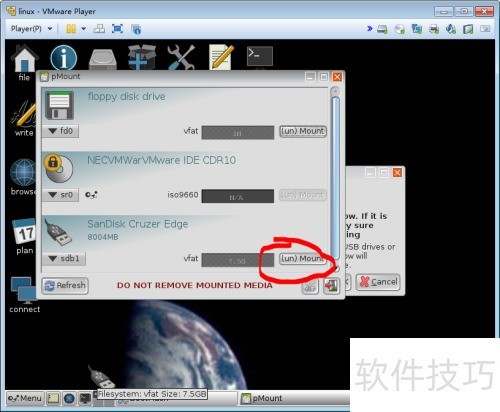Launch the terminal console desktop icon
The width and height of the screenshot is (500, 412).
260,56
